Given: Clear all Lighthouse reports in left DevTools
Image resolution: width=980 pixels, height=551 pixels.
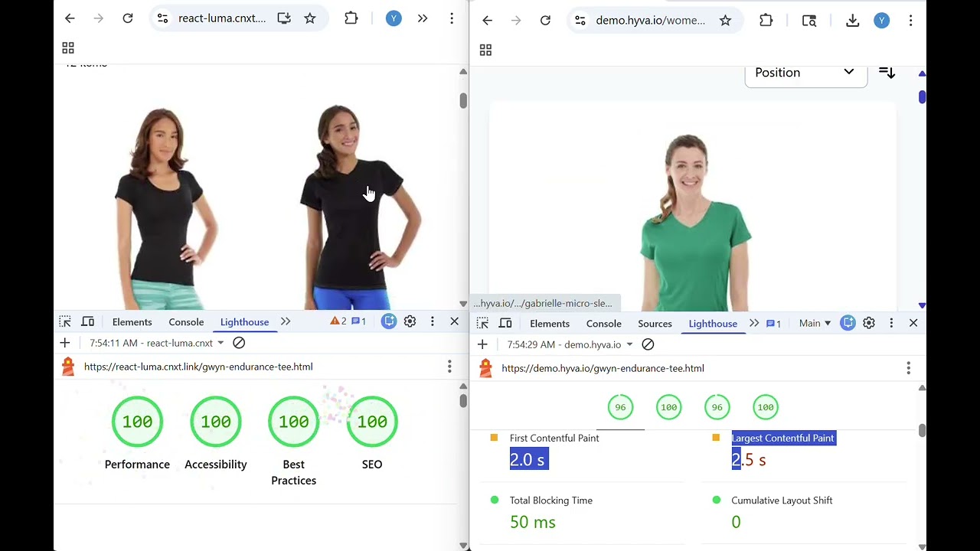Looking at the screenshot, I should coord(239,343).
